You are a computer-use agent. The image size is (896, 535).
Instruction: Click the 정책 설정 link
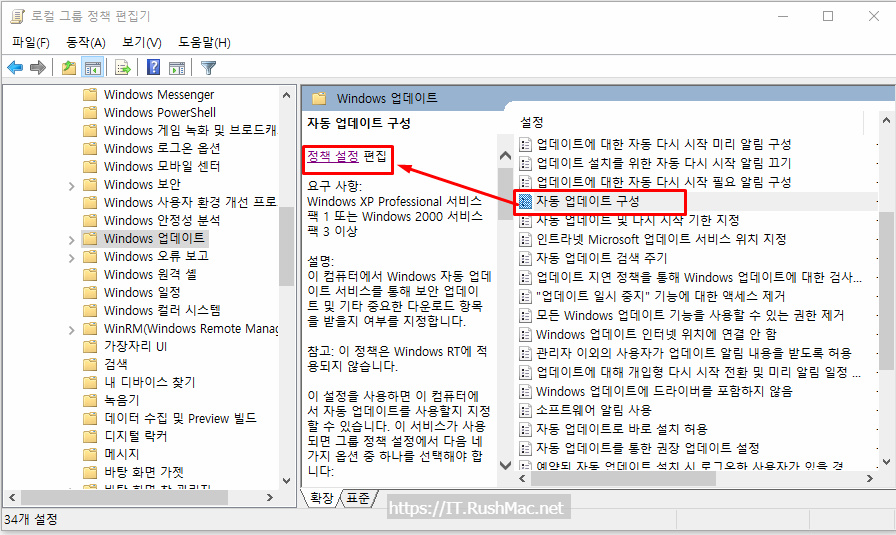333,155
